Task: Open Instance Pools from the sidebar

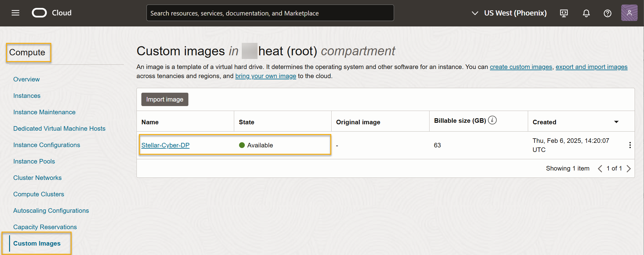Action: [x=34, y=161]
